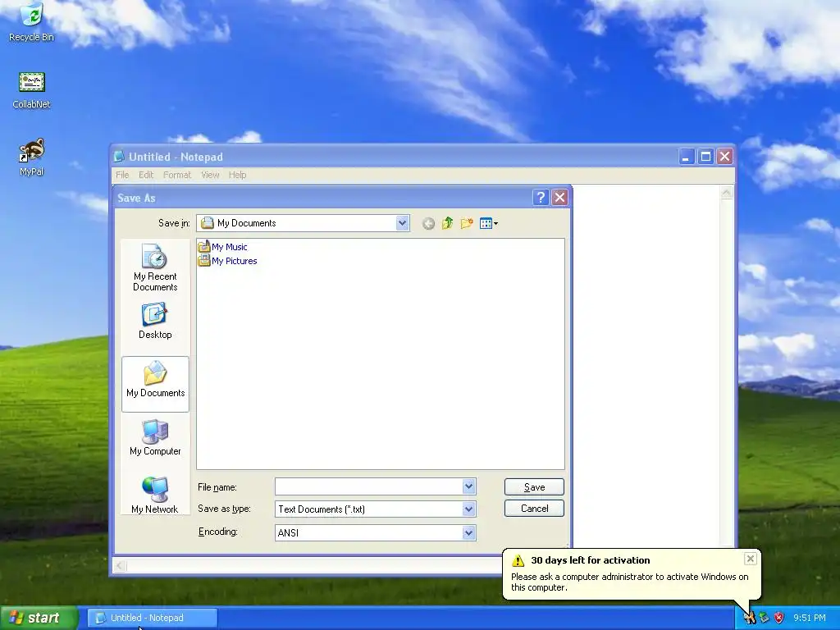
Task: Open My Network in places bar
Action: coord(155,495)
